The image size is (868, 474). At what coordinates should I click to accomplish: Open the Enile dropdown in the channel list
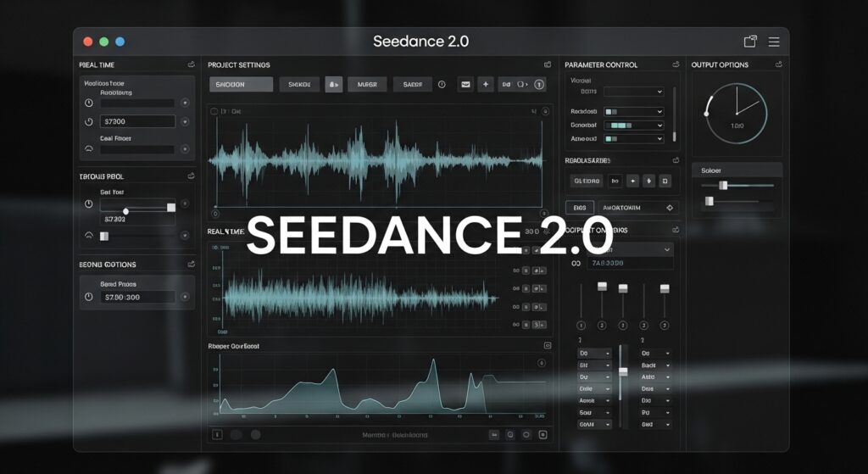click(594, 388)
